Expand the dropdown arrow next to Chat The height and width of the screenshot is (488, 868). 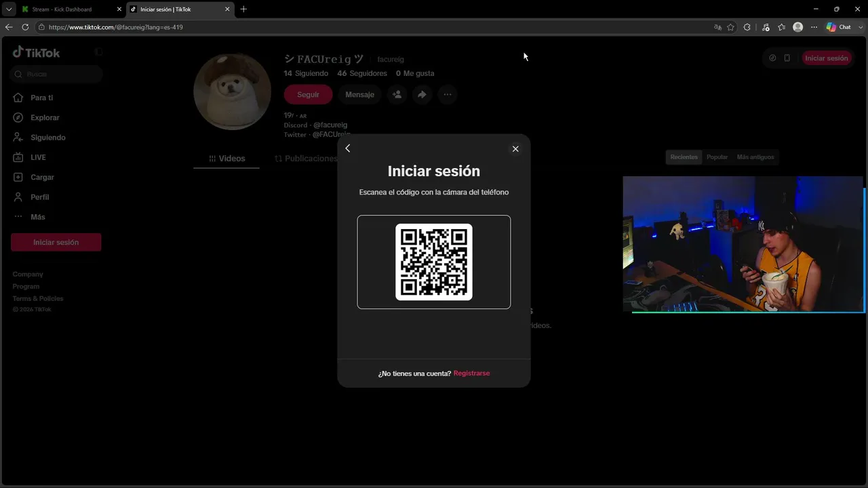coord(859,27)
